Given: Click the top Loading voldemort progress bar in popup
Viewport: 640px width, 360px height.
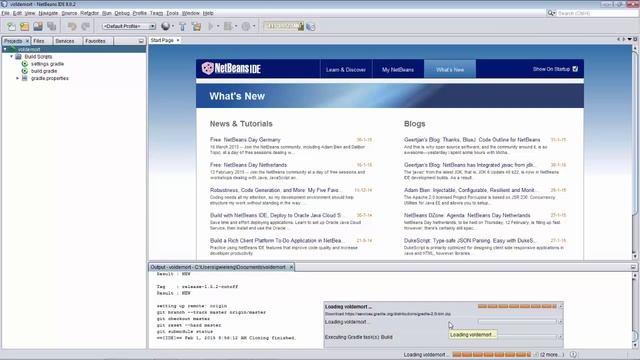Looking at the screenshot, I should 517,306.
